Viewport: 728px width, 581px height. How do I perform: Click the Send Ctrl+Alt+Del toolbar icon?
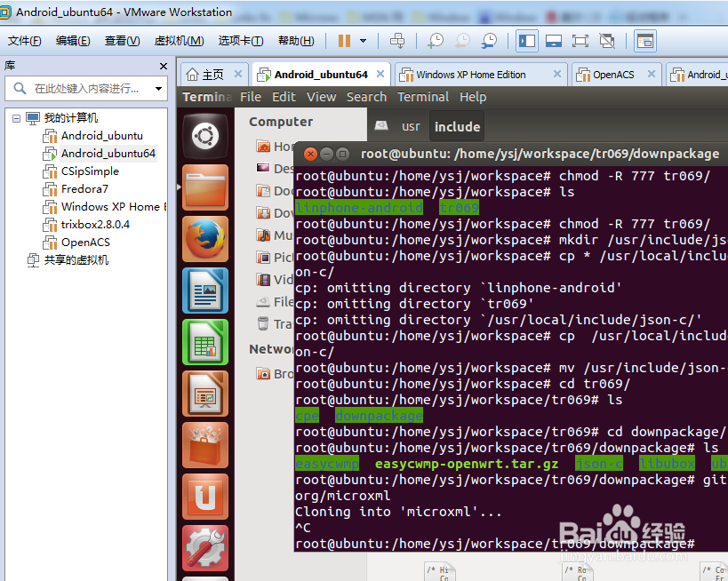(397, 41)
